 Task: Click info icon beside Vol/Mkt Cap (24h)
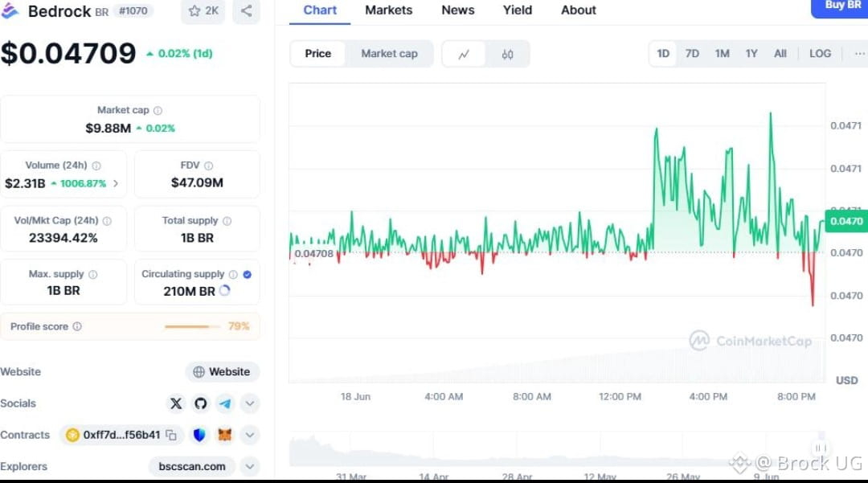coord(108,221)
